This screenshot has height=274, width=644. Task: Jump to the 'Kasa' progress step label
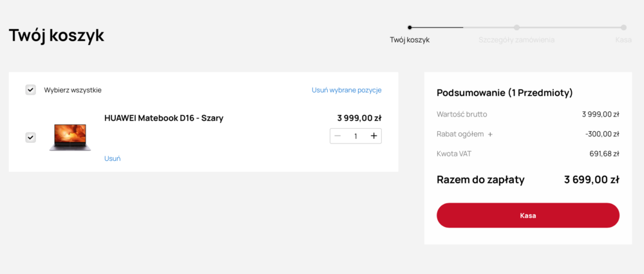tap(623, 40)
